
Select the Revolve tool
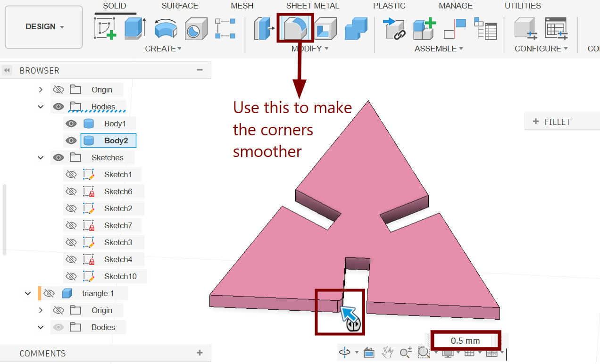coord(166,28)
